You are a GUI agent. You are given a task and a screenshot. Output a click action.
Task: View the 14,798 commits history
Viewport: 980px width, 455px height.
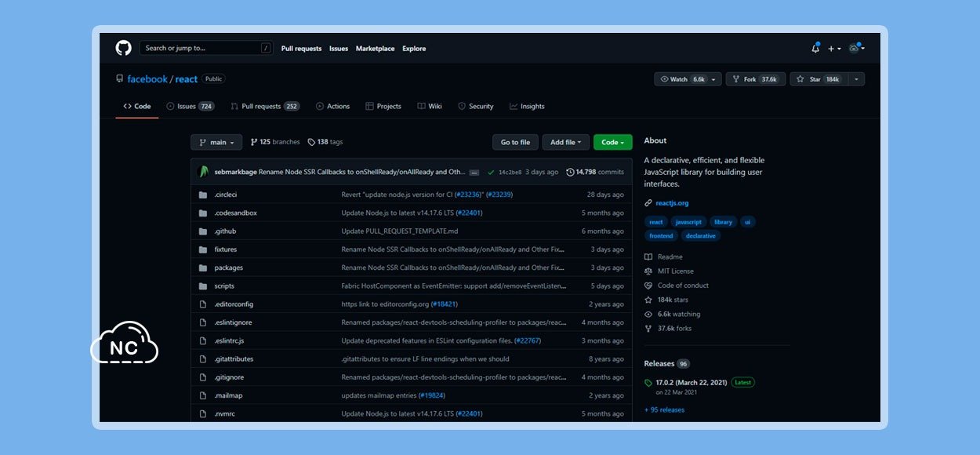click(x=595, y=173)
